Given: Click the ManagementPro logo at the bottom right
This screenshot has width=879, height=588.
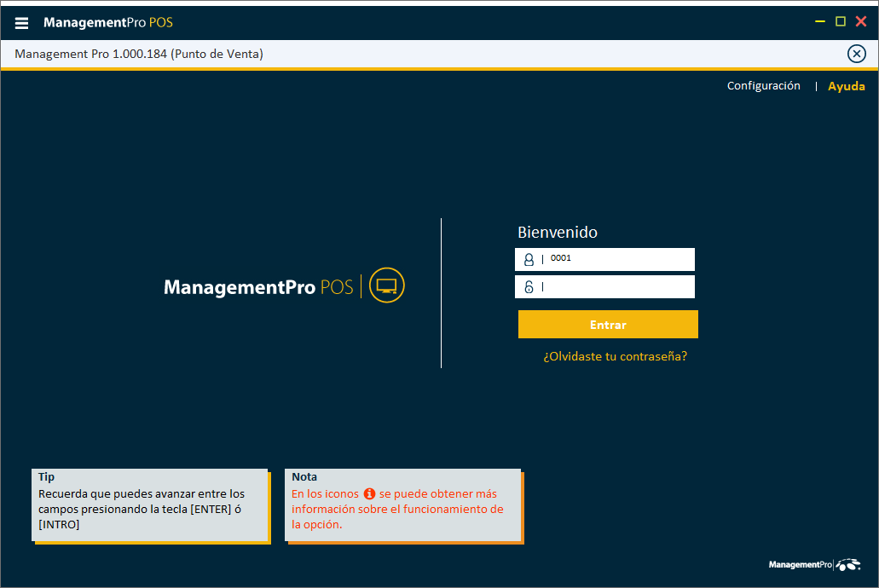Looking at the screenshot, I should [x=814, y=564].
